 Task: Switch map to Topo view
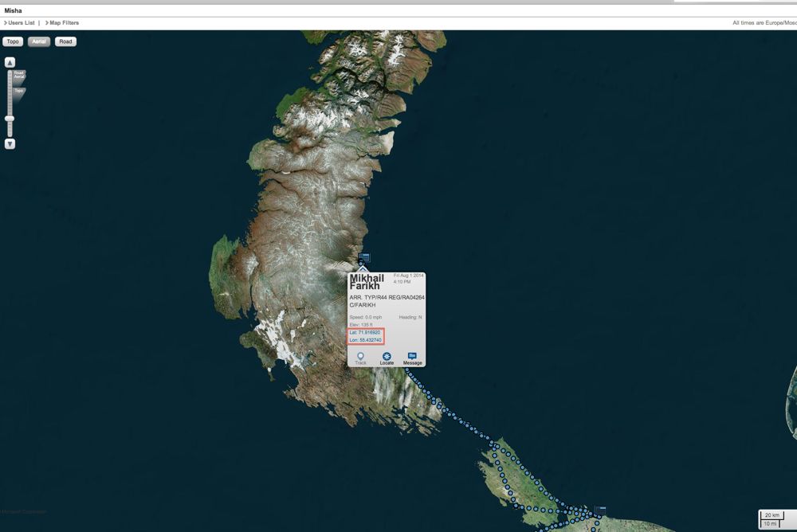[x=13, y=41]
